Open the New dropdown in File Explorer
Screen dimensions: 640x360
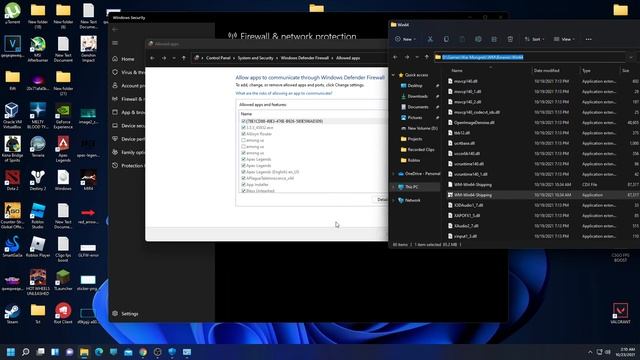coord(405,39)
